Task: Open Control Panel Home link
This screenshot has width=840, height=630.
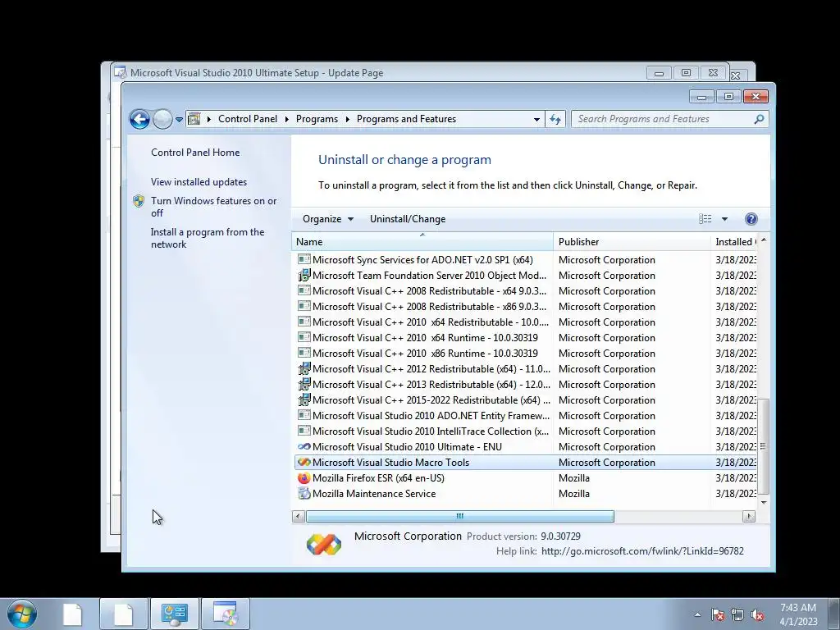Action: (x=195, y=152)
